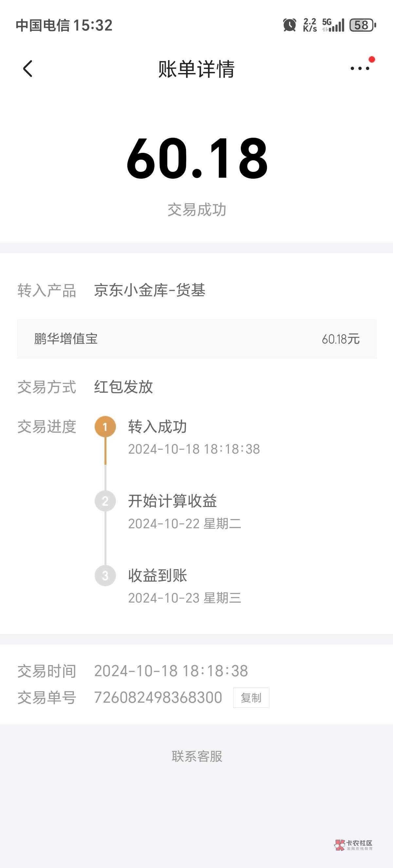Screen dimensions: 393x868
Task: Copy the transaction number with 复制
Action: tap(251, 697)
